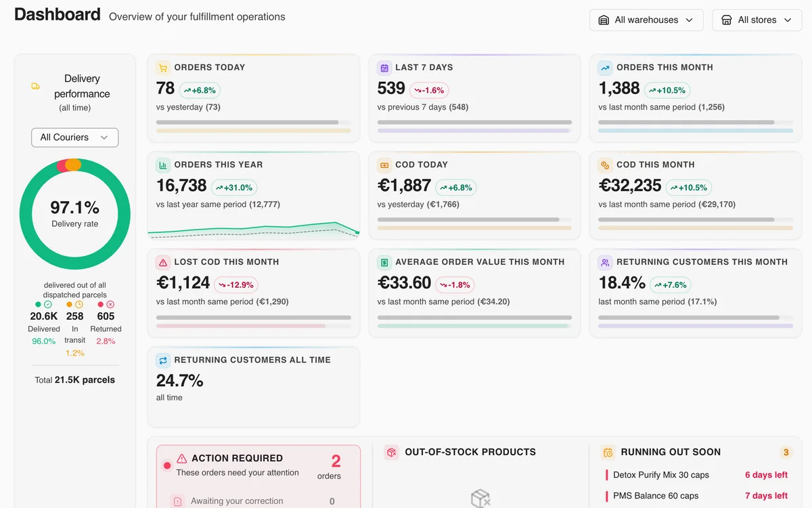Click the +6.8% badge on COD Today
This screenshot has width=812, height=508.
click(455, 188)
